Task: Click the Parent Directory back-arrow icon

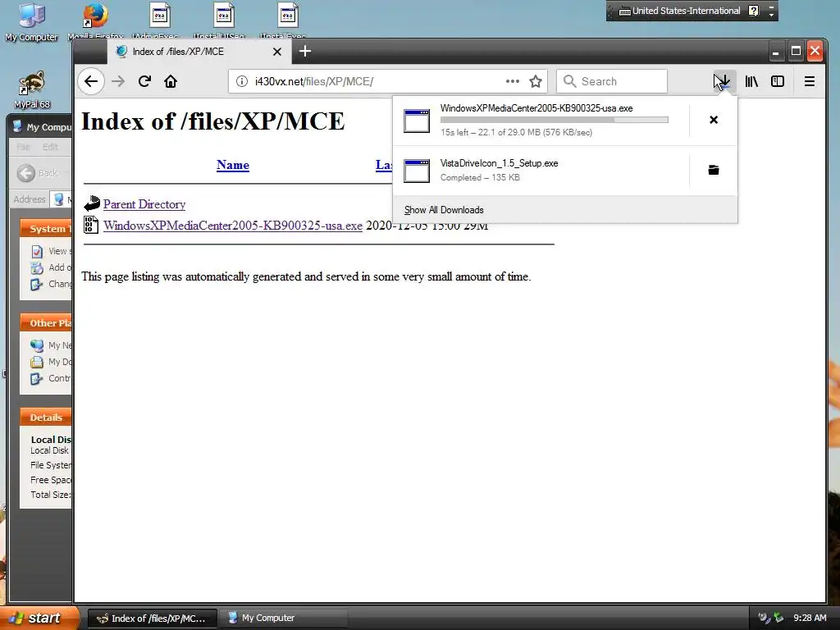Action: [x=92, y=203]
